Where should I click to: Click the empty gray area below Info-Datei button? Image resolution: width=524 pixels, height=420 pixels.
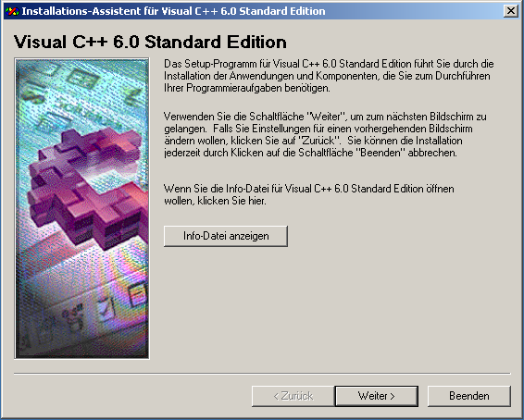click(x=334, y=307)
